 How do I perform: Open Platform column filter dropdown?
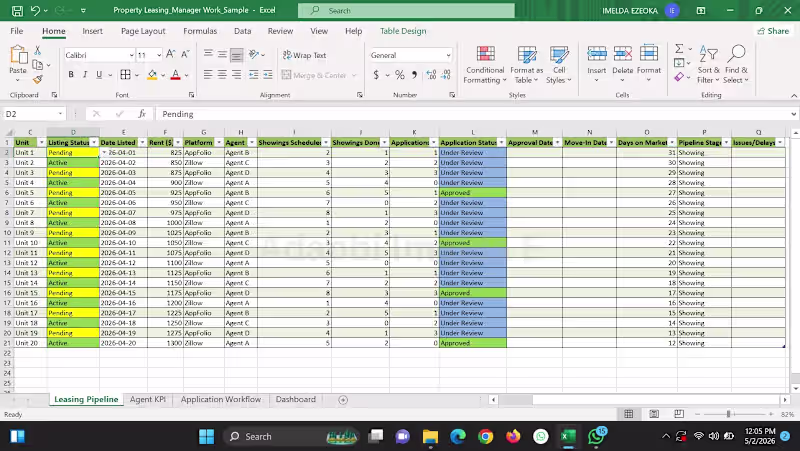(x=219, y=142)
